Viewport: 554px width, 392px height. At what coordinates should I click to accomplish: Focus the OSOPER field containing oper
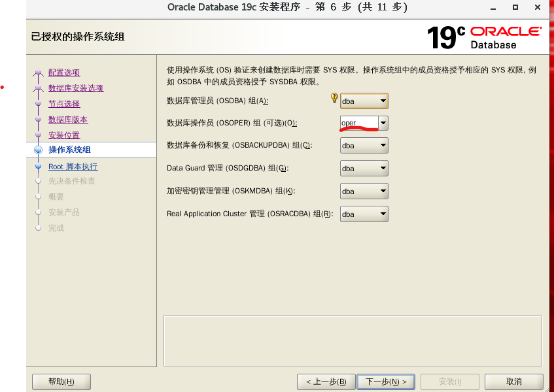359,123
